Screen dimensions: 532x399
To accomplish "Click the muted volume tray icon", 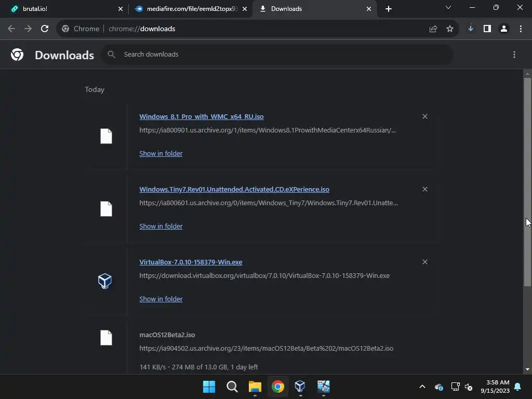I will pyautogui.click(x=469, y=387).
